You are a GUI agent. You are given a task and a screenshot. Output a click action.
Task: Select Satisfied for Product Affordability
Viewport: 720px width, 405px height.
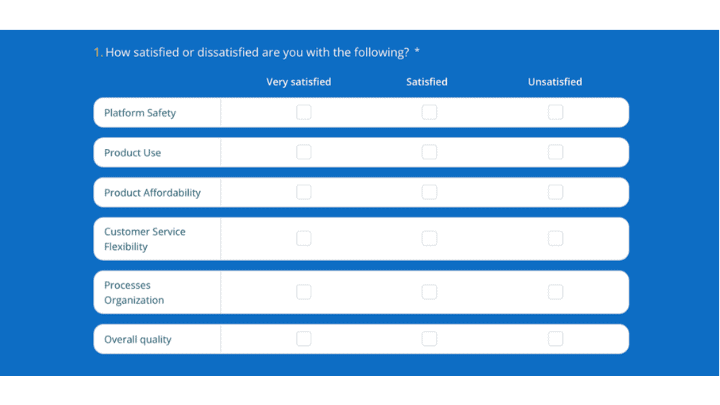429,192
